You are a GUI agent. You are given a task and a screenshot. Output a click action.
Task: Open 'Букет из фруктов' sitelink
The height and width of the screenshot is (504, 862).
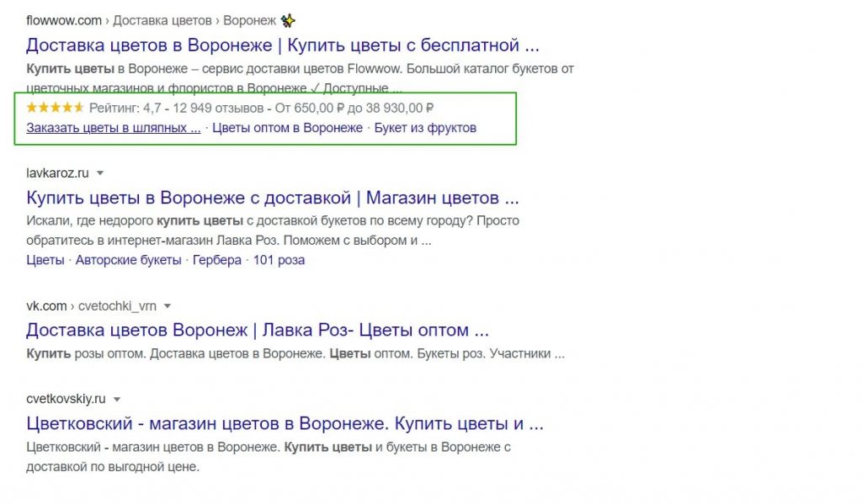425,128
